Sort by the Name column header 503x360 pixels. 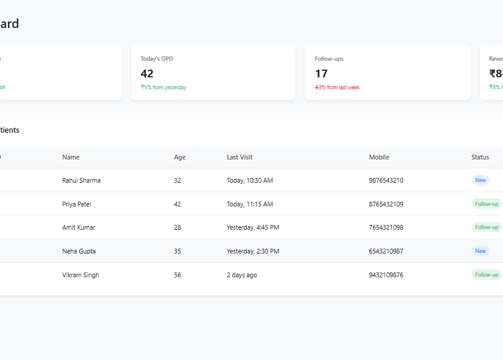point(71,157)
